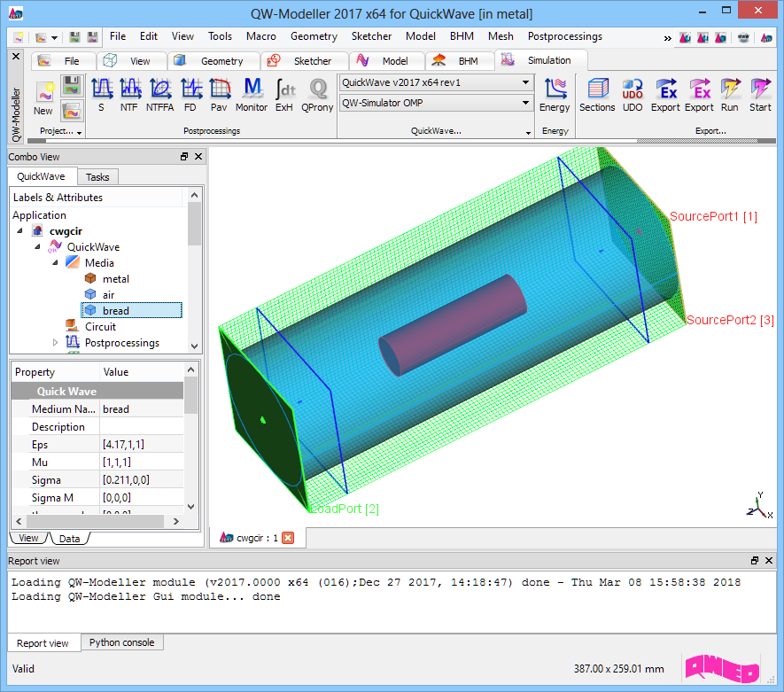Select the metal medium in tree
784x692 pixels.
point(115,279)
